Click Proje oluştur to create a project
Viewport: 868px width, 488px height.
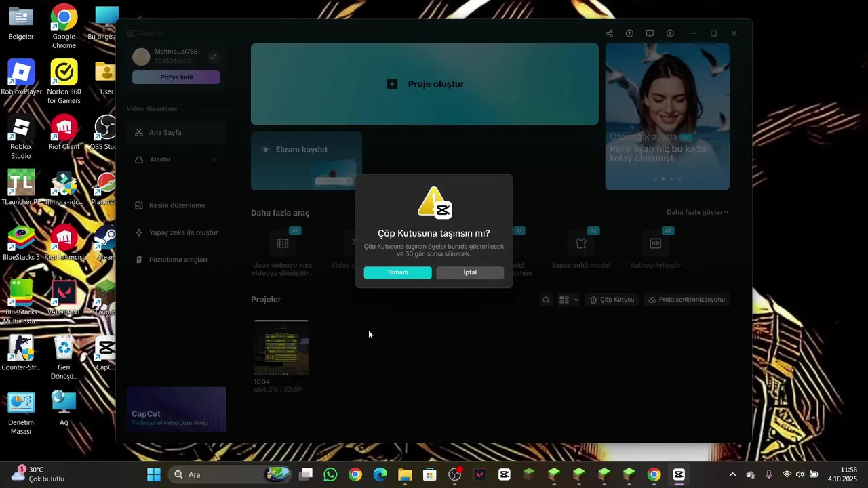(x=425, y=84)
